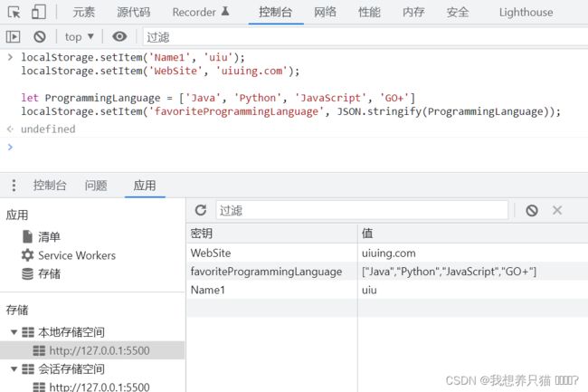Select the favoriteProgrammingLanguage key row

(272, 272)
